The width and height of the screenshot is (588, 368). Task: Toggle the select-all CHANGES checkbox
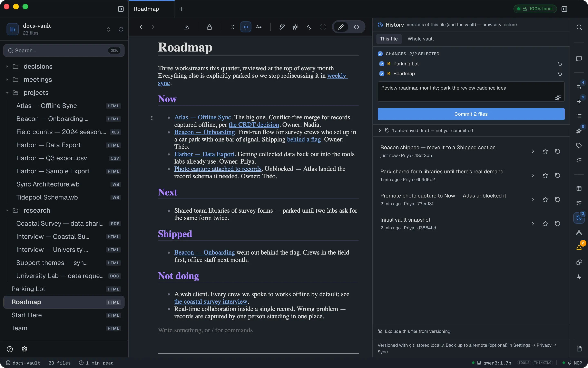(380, 54)
